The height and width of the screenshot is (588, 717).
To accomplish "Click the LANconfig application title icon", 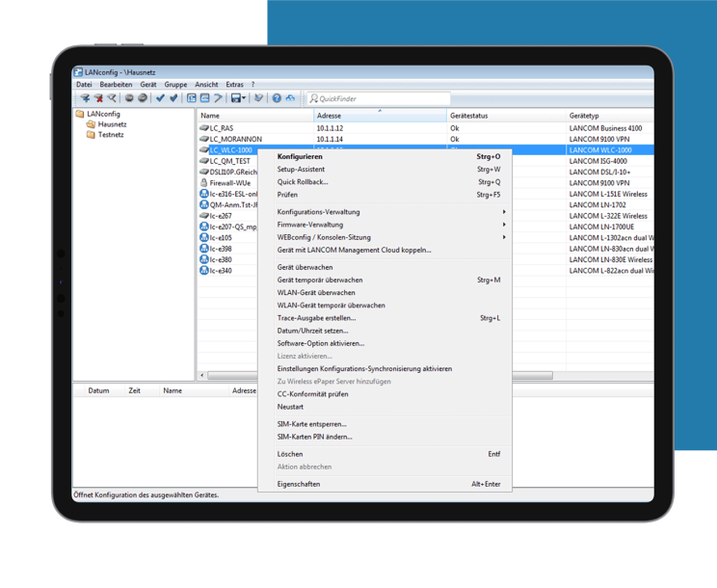I will 78,72.
